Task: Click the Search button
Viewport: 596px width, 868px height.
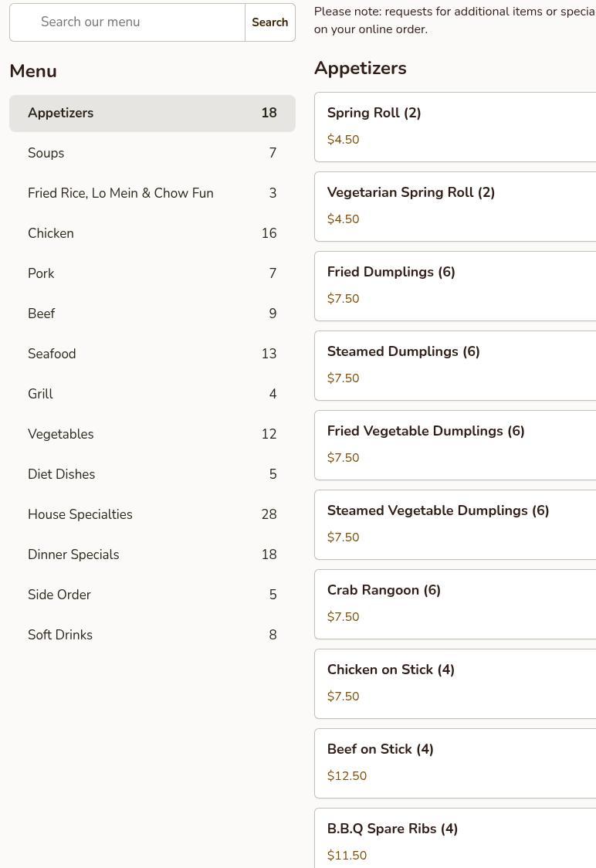Action: pos(270,22)
